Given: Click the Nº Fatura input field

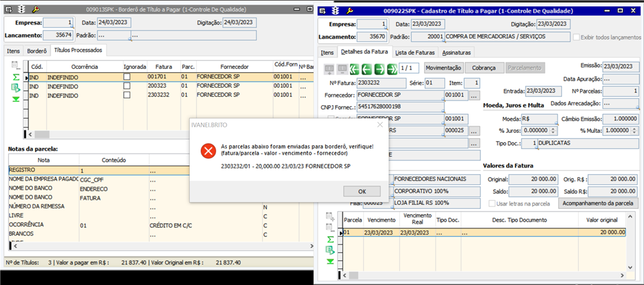Looking at the screenshot, I should click(x=381, y=83).
